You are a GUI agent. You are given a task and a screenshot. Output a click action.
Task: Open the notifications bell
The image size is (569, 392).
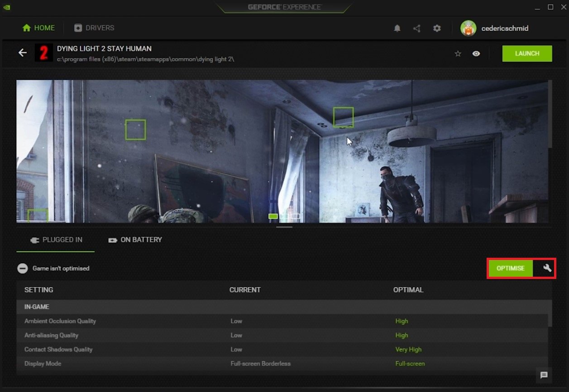tap(397, 28)
